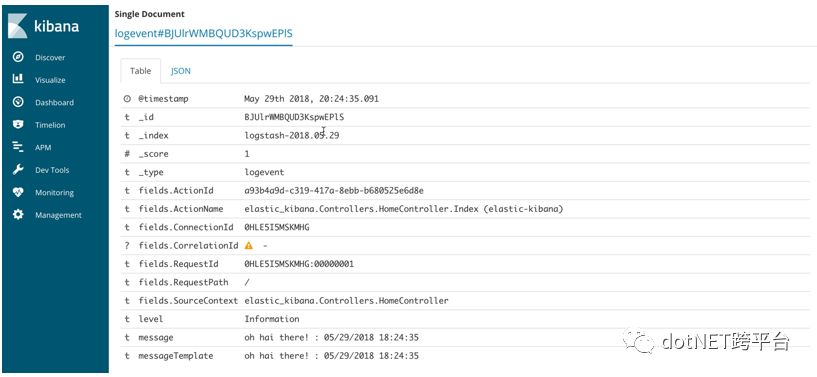Click the RequestId value 0HLE5I5MSKMHG:00000001
The image size is (817, 377).
pos(299,264)
